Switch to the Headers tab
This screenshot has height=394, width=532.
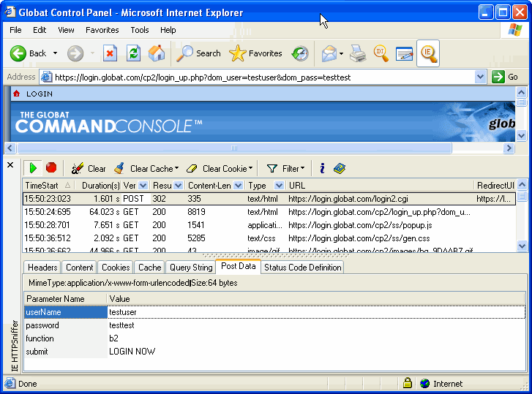[42, 268]
